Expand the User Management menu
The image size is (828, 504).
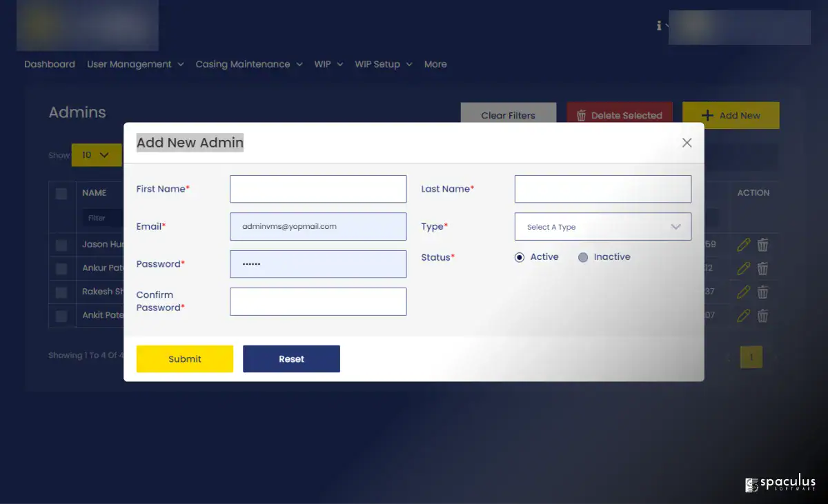[135, 64]
